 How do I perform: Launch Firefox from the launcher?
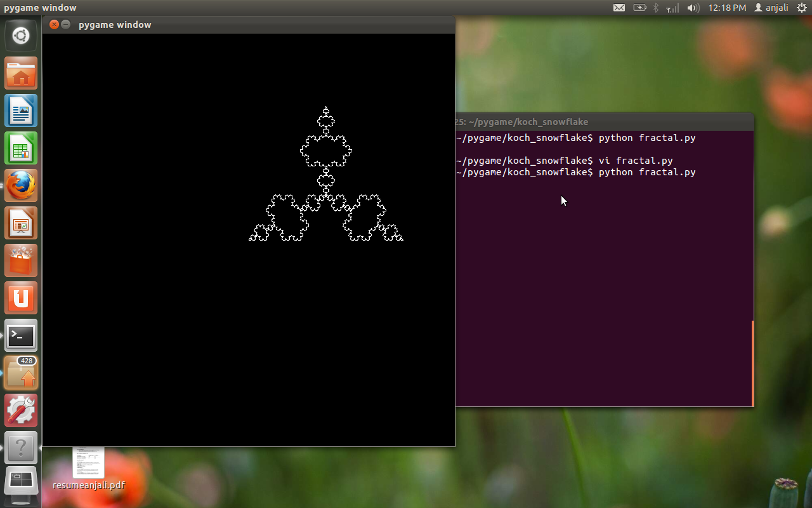[20, 185]
